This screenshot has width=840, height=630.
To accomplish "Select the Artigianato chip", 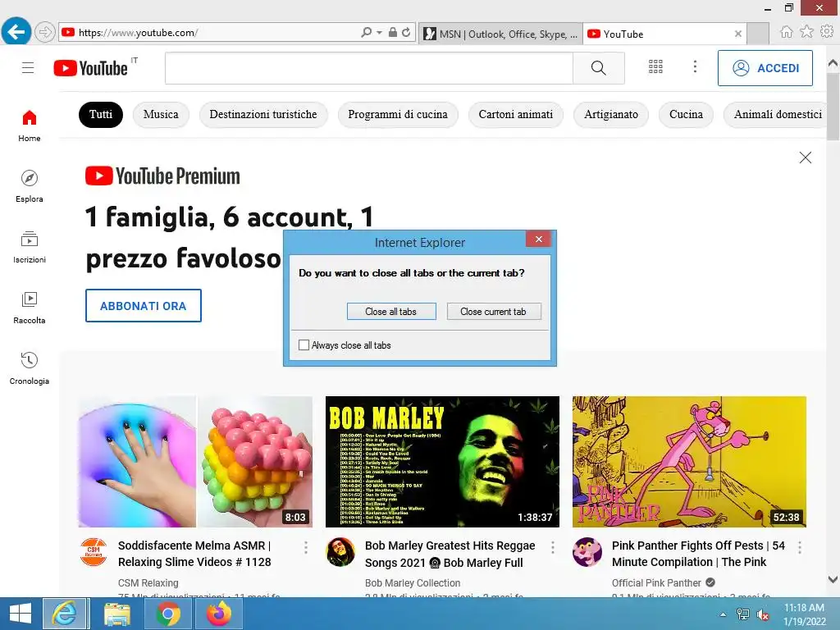I will pos(610,115).
